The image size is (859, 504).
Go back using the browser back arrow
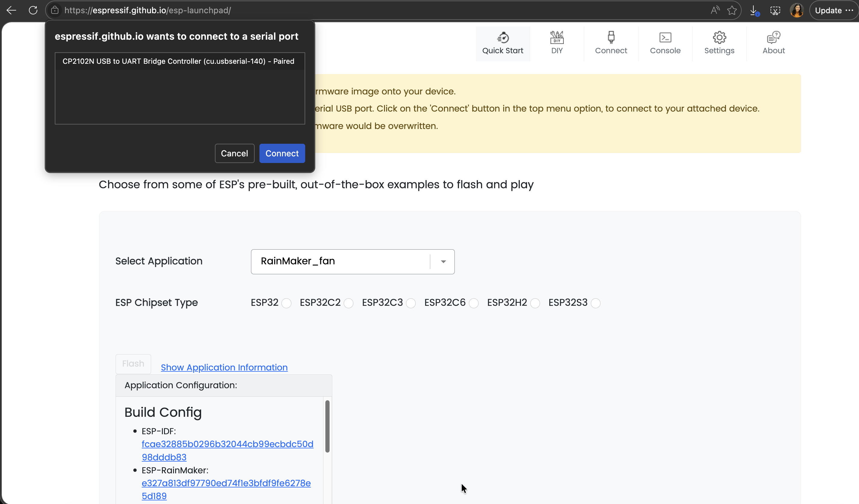click(11, 11)
